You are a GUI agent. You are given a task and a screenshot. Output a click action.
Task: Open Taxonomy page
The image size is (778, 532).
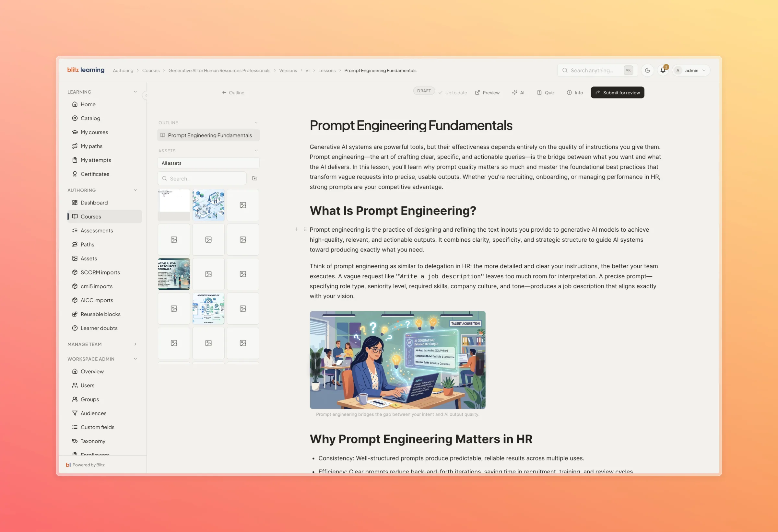click(105, 441)
